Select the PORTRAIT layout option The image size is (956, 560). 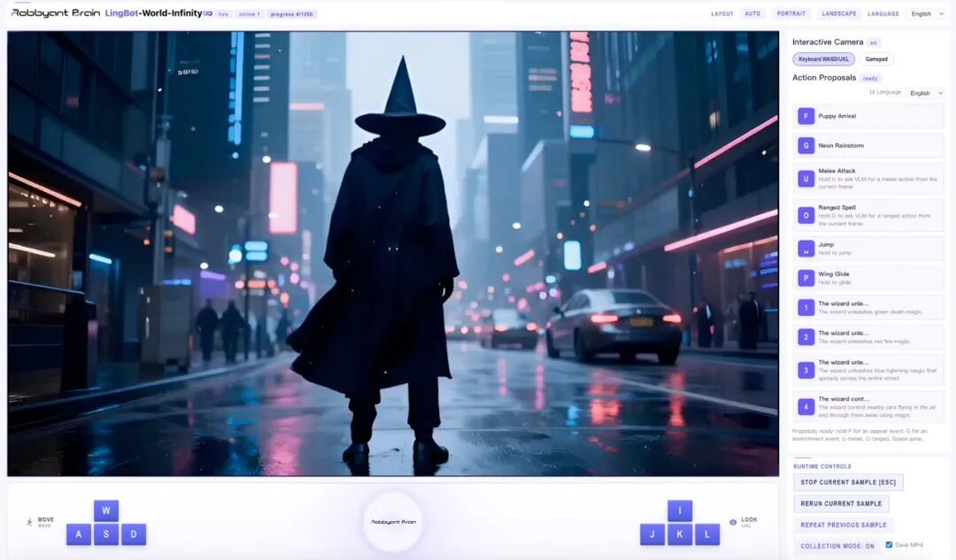[790, 13]
